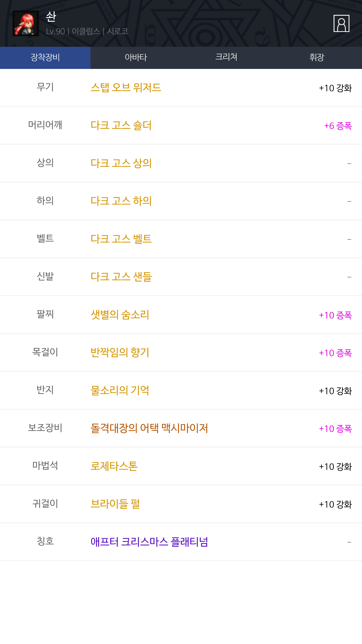Viewport: 362px width, 644px height.
Task: Select belt item 다크 고스 벨트
Action: click(x=121, y=239)
